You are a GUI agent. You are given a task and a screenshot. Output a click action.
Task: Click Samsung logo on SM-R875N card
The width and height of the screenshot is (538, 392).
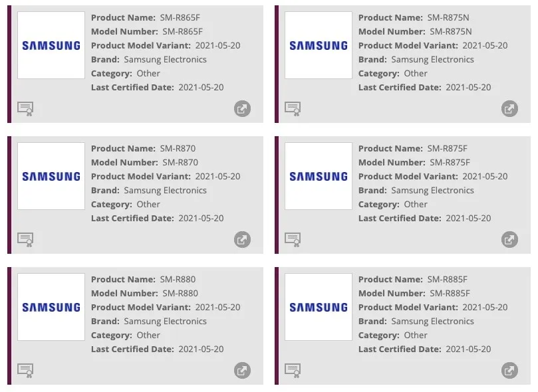(319, 46)
